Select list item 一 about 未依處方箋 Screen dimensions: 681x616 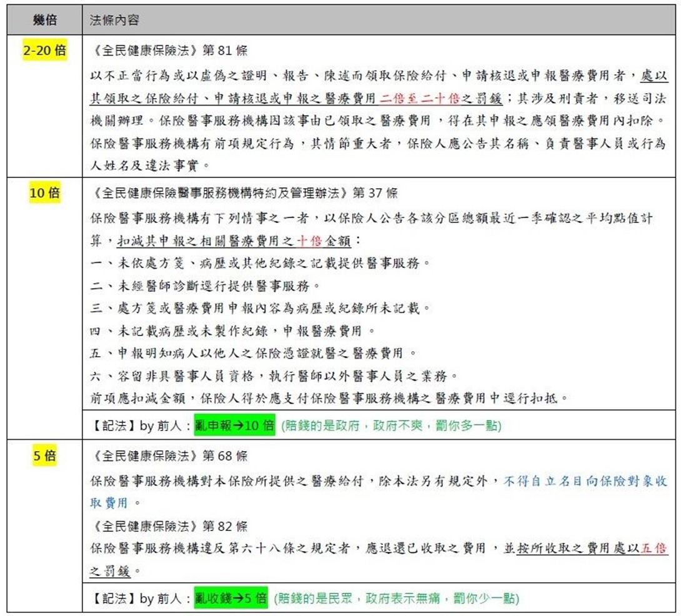coord(260,263)
